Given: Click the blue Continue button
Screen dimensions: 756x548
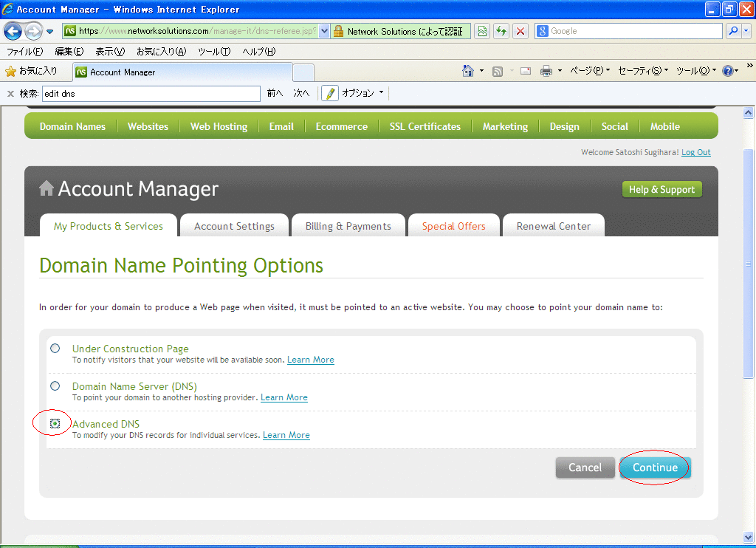Looking at the screenshot, I should click(x=656, y=467).
